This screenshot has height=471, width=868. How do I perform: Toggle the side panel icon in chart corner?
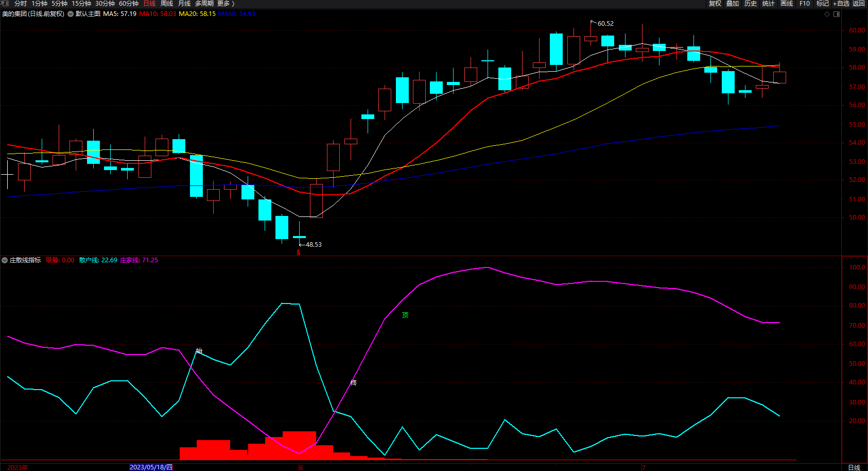[x=837, y=14]
